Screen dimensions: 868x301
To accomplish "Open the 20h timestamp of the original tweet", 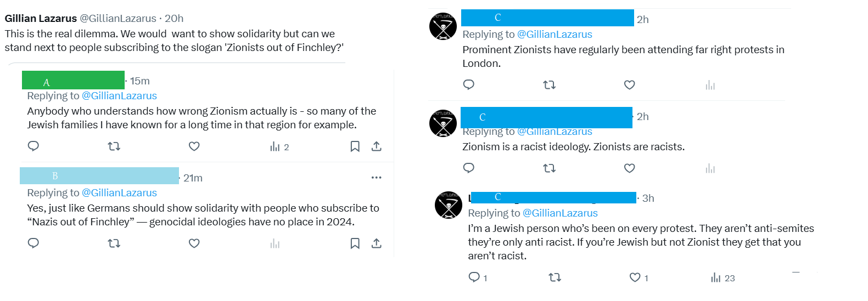I will (174, 19).
